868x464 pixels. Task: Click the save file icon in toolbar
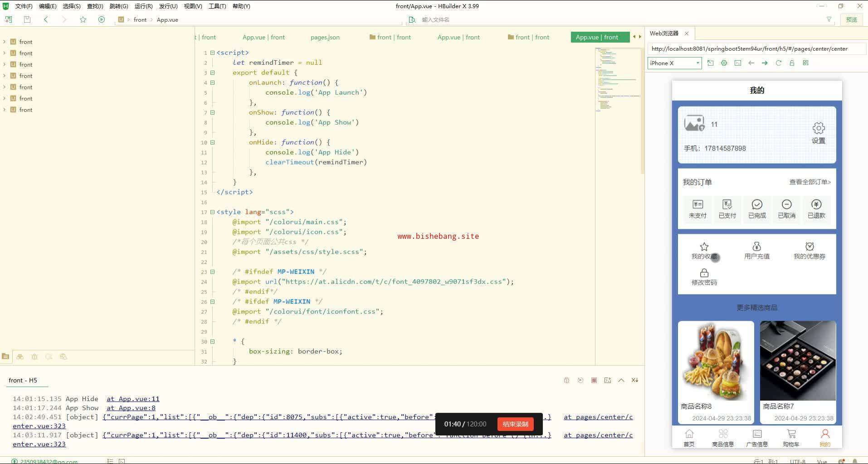point(27,19)
